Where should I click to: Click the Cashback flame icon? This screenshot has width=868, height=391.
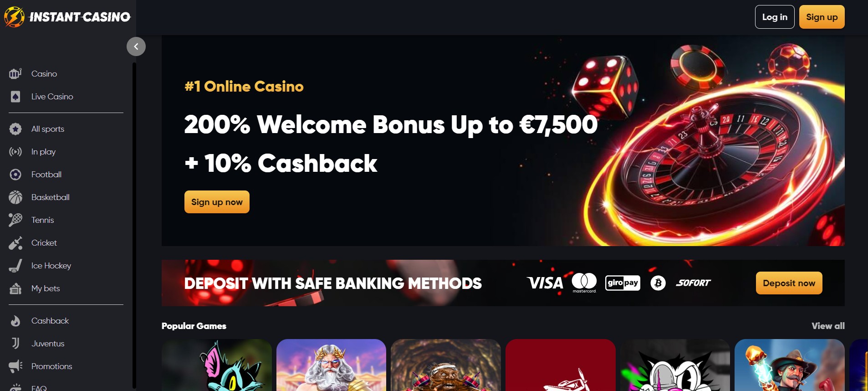(15, 321)
